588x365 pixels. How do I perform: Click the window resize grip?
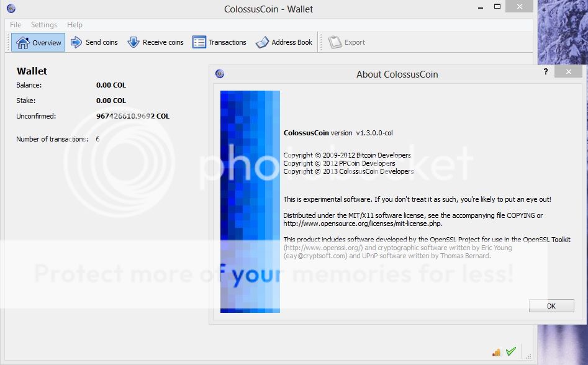pyautogui.click(x=529, y=356)
